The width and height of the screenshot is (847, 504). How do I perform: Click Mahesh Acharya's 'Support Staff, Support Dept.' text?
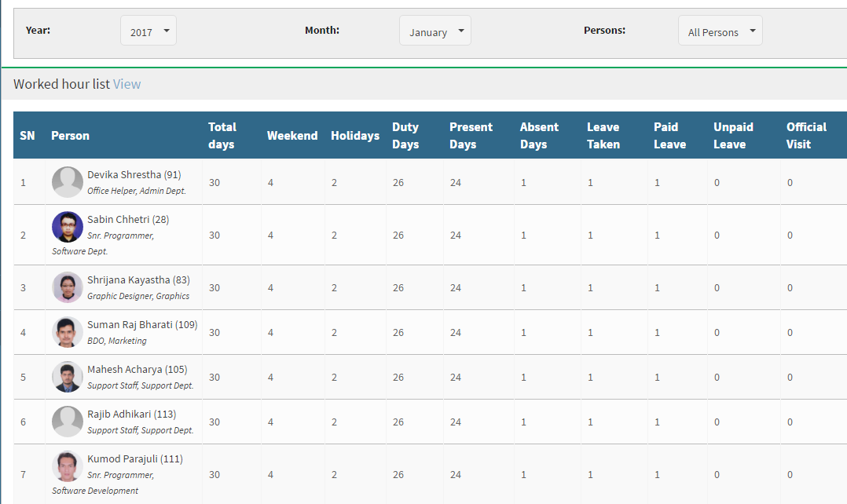click(x=141, y=385)
